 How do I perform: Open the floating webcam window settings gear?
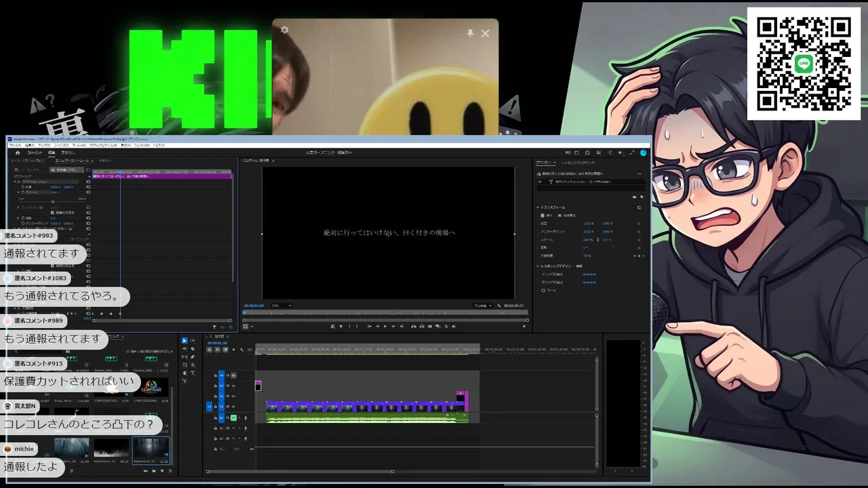tap(284, 30)
